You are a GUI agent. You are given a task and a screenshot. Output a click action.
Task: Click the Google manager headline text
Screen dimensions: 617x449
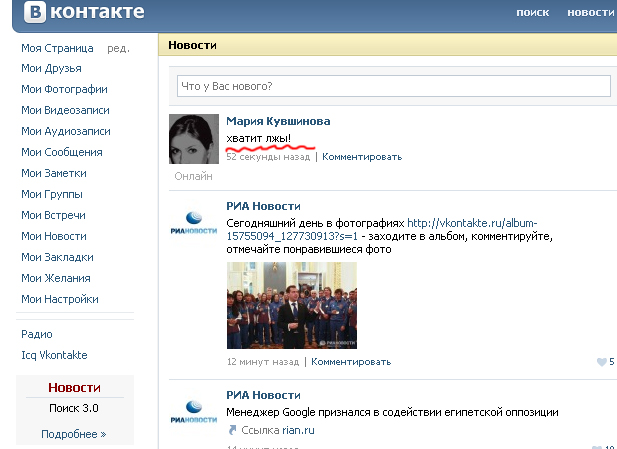click(x=392, y=413)
